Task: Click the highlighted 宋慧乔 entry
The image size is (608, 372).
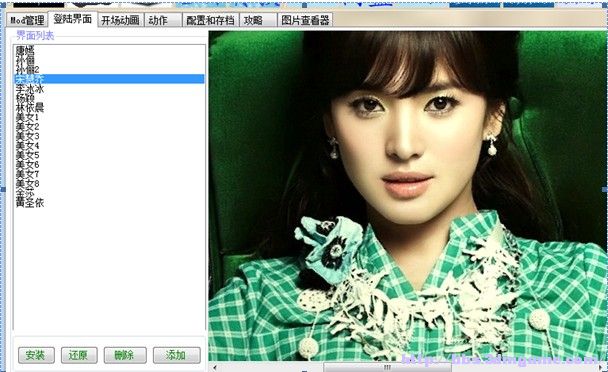Action: click(109, 79)
